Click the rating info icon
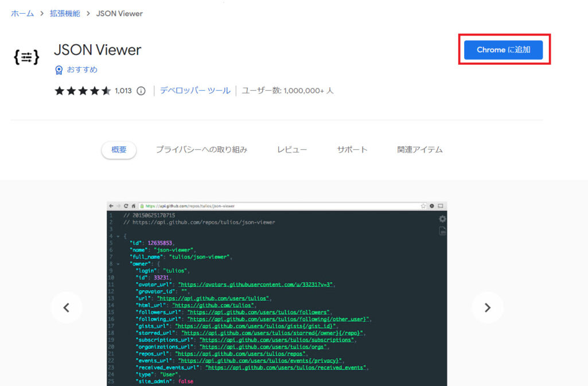 pos(141,91)
